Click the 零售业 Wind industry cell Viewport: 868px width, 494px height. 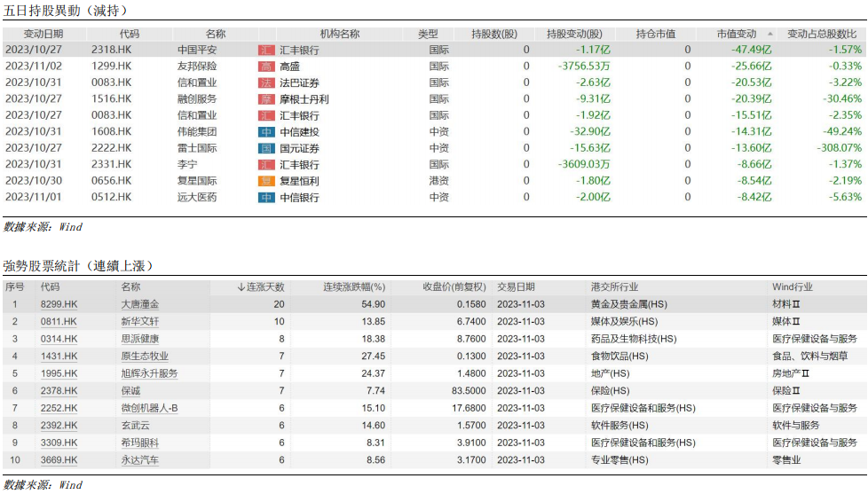[786, 459]
